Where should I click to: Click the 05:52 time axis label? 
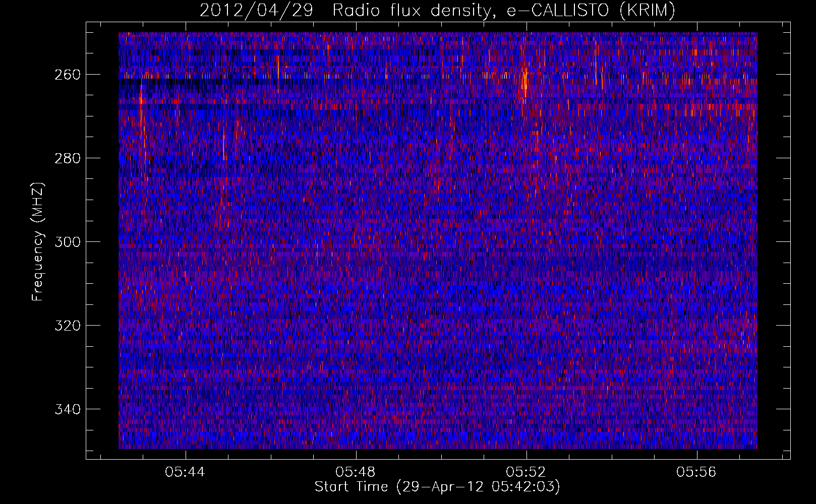coord(526,472)
